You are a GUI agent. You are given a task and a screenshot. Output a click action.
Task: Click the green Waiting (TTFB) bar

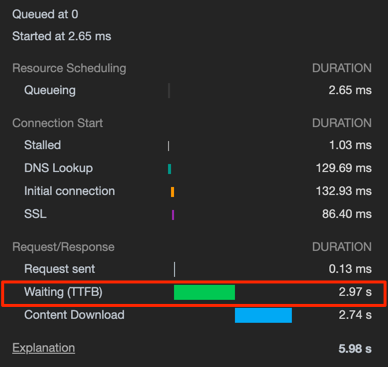click(x=204, y=292)
